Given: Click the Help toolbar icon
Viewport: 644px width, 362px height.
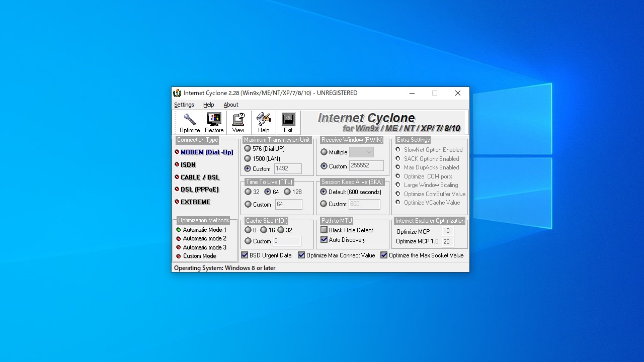Looking at the screenshot, I should coord(263,120).
